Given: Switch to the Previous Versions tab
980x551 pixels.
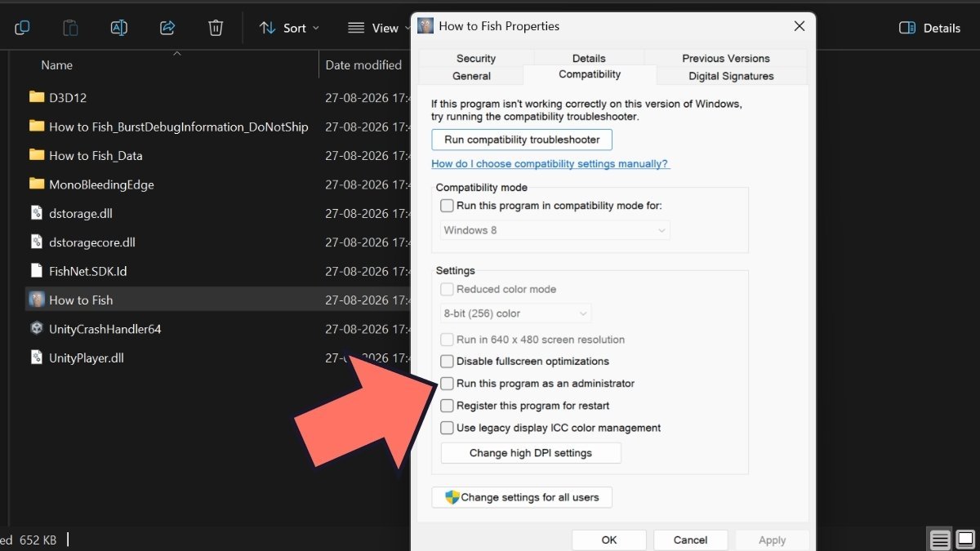Looking at the screenshot, I should tap(726, 58).
